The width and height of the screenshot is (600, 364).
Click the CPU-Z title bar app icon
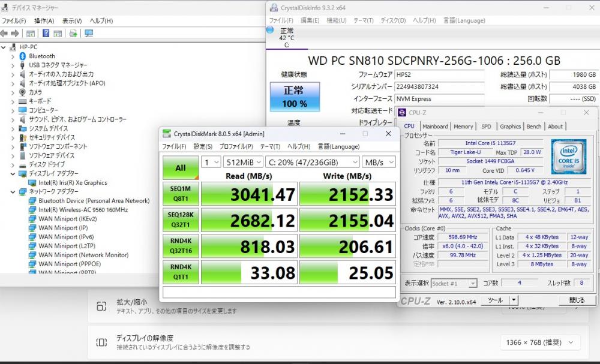402,112
